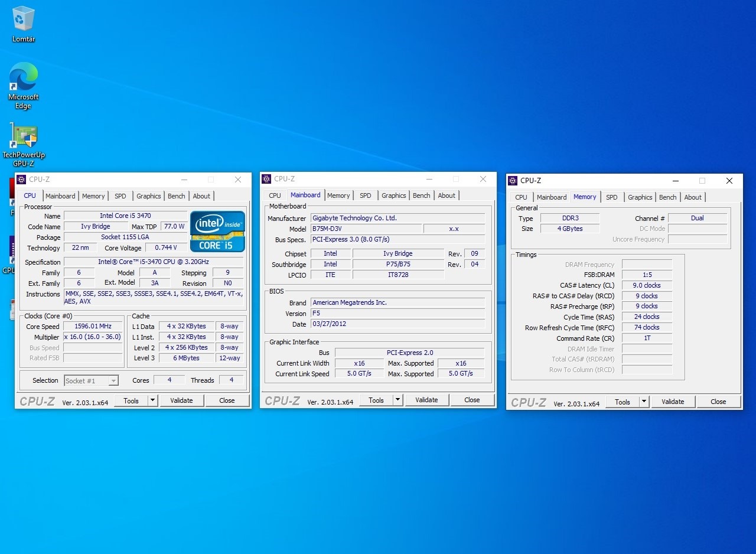756x554 pixels.
Task: Go to the About tab in right window
Action: coord(693,197)
